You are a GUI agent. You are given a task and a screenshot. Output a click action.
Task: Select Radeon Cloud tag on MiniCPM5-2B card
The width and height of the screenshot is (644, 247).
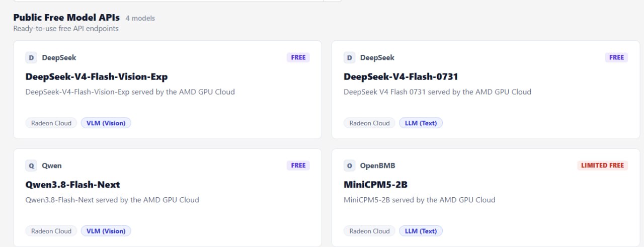click(370, 231)
